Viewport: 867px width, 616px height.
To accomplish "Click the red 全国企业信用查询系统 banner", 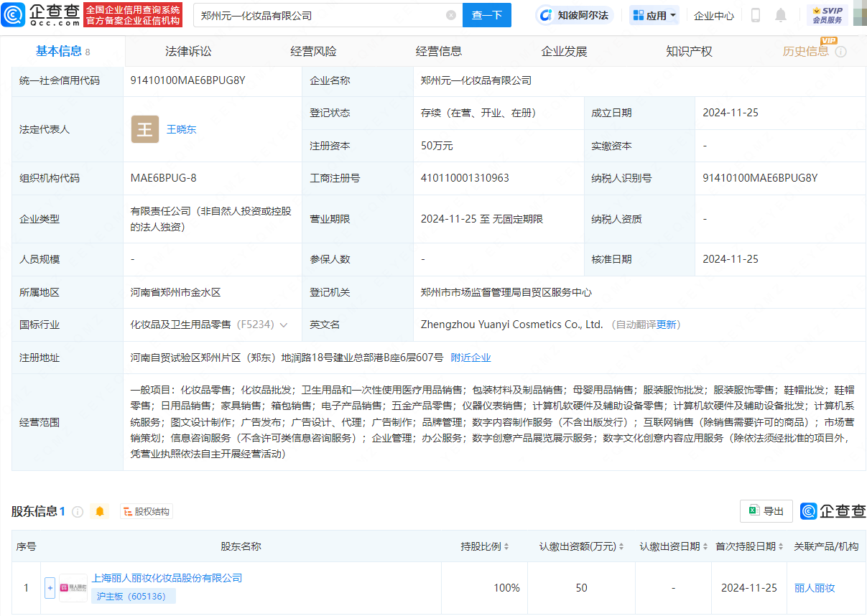I will [x=133, y=15].
